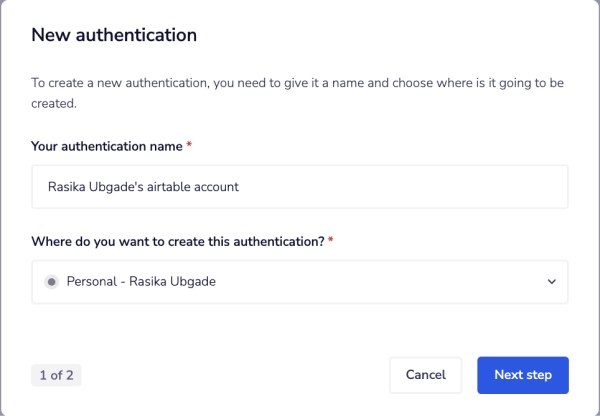Click the "Your authentication name" label
The image size is (600, 416).
coord(107,146)
